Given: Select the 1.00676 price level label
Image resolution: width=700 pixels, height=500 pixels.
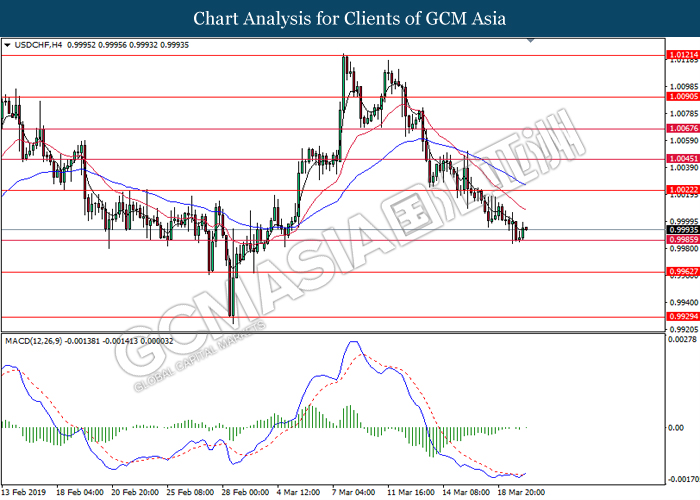Looking at the screenshot, I should click(x=683, y=129).
